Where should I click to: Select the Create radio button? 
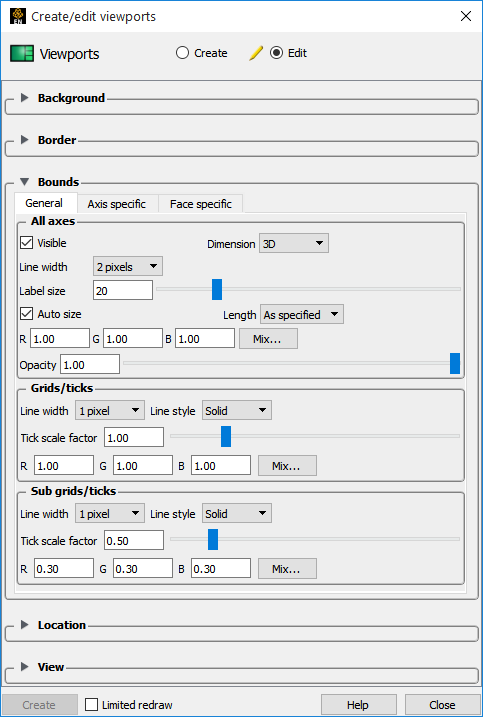pos(182,53)
